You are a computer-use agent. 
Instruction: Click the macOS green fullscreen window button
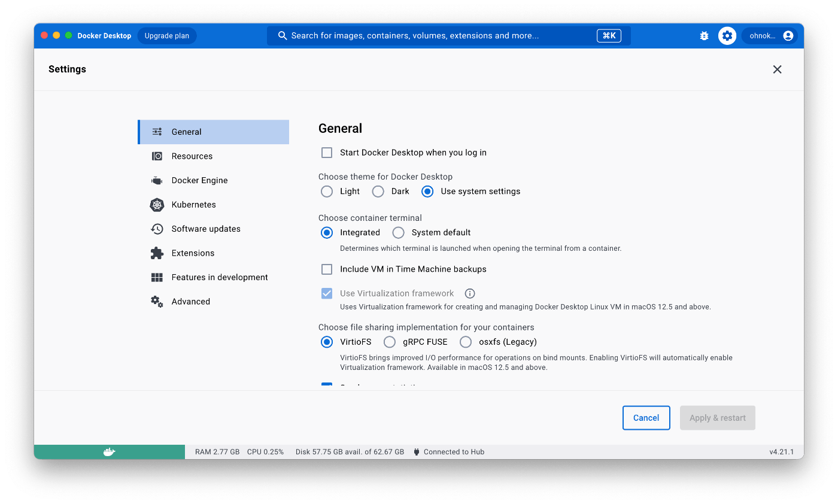pyautogui.click(x=69, y=35)
